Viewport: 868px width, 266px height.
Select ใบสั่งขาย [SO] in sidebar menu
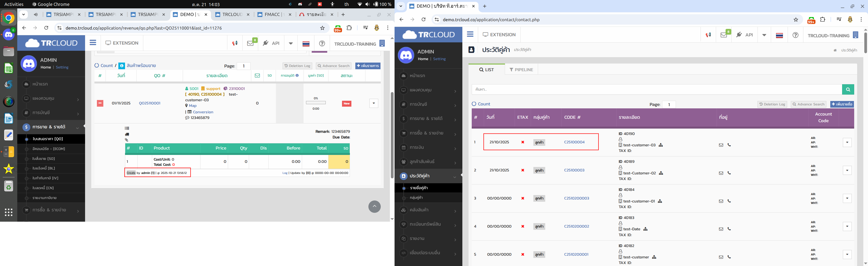click(x=43, y=159)
